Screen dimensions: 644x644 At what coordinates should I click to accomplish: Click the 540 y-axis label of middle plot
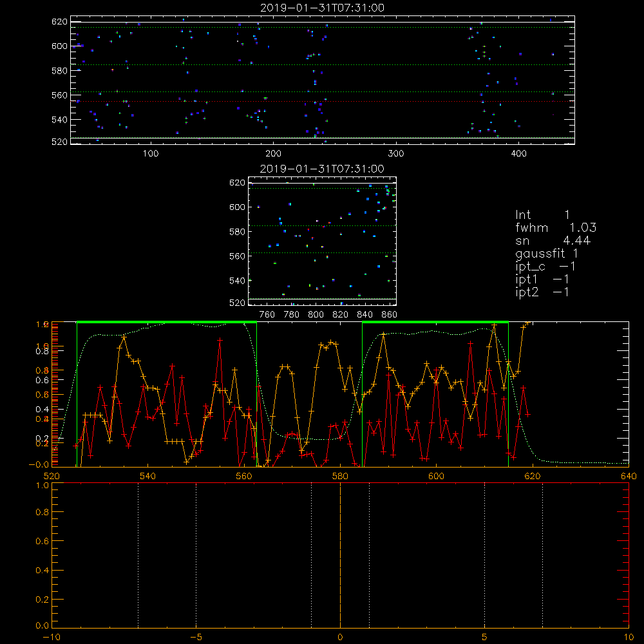click(237, 281)
